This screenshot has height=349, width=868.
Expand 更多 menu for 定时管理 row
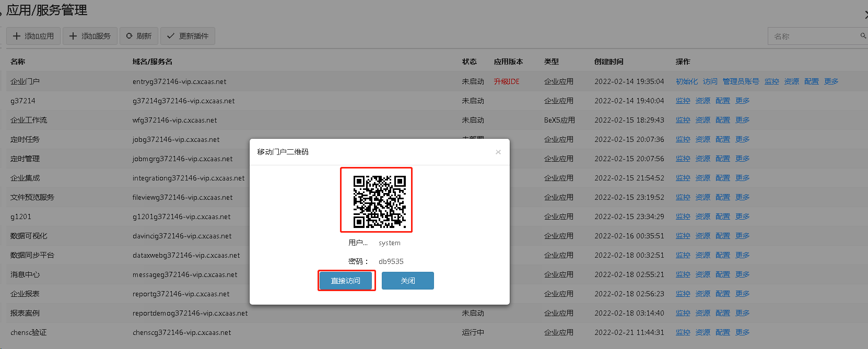point(743,159)
